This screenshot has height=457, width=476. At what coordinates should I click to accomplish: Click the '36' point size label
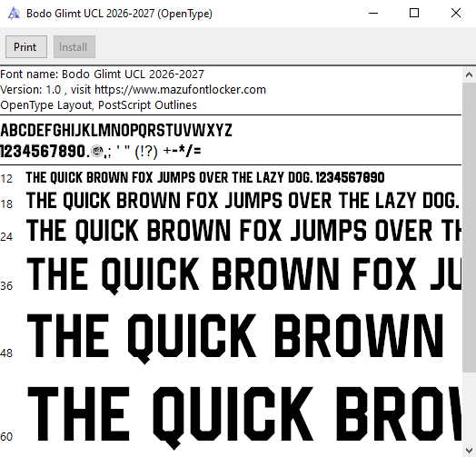point(6,286)
